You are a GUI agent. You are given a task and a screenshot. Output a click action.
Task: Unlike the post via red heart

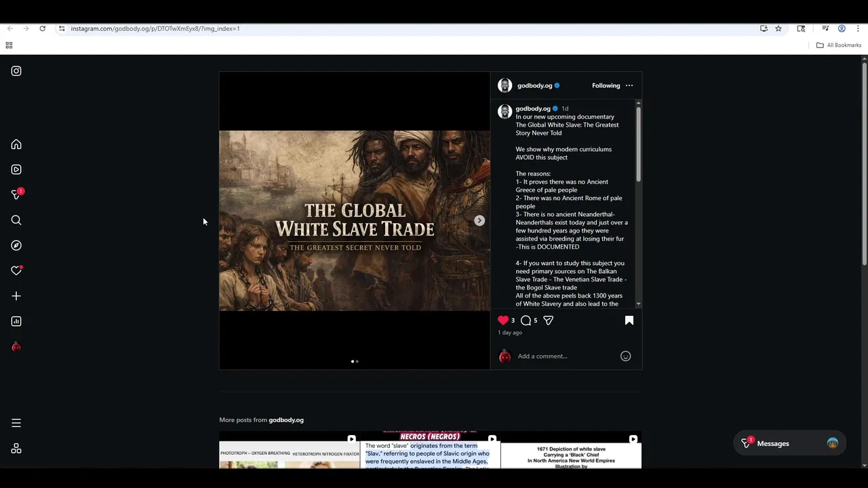[503, 320]
